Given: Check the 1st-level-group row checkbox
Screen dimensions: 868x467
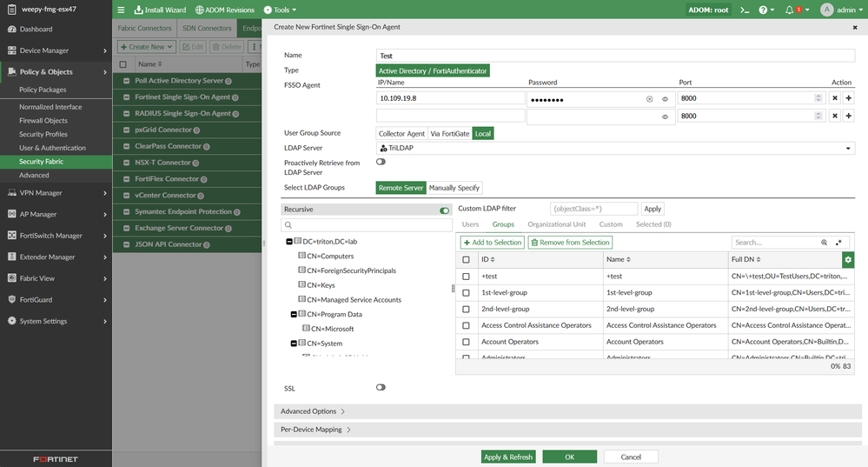Looking at the screenshot, I should coord(466,292).
